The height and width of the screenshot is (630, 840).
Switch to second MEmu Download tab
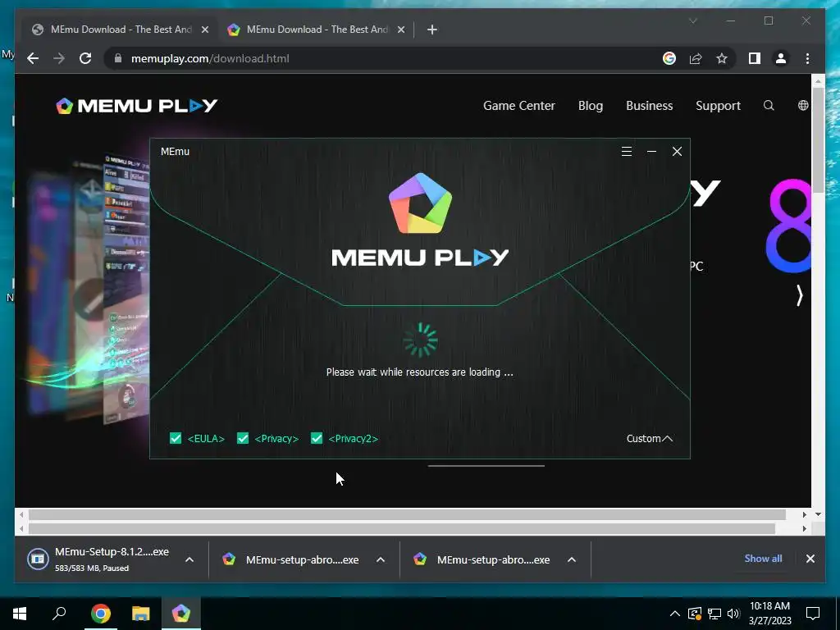tap(316, 30)
